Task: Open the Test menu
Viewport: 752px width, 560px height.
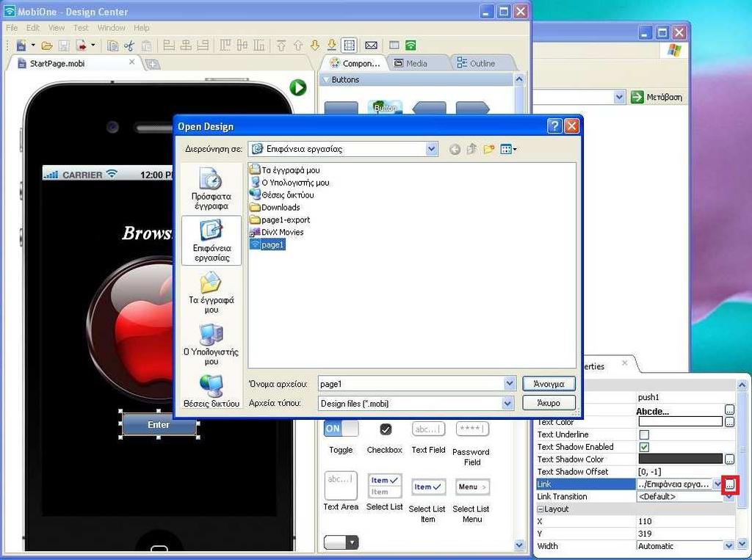Action: tap(81, 28)
